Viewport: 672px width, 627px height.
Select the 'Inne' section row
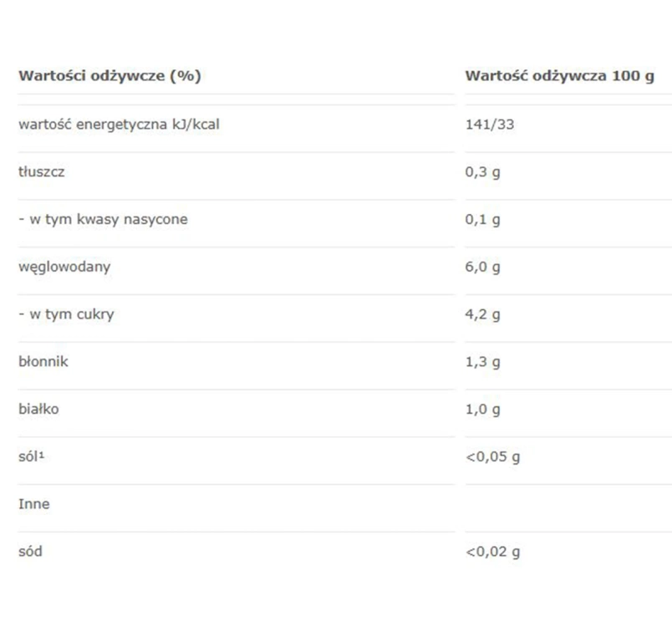click(x=33, y=504)
